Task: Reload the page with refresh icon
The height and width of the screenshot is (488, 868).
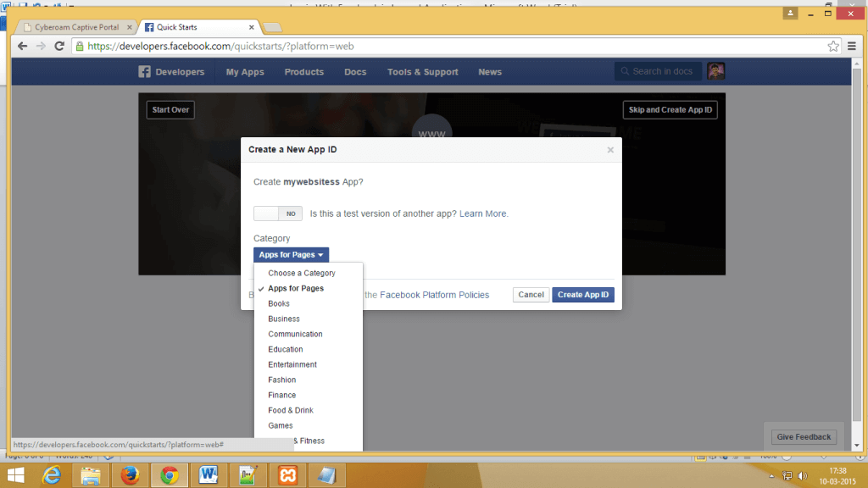Action: [59, 46]
